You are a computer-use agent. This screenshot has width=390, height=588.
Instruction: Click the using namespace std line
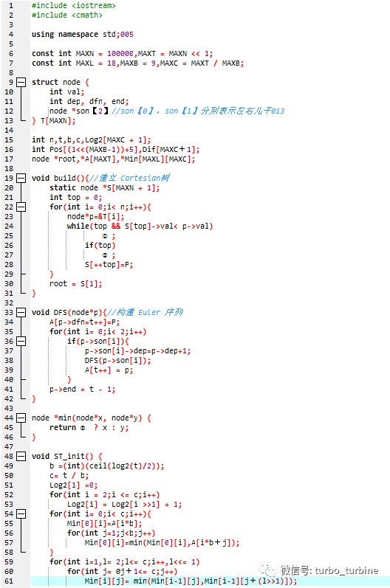click(x=83, y=35)
